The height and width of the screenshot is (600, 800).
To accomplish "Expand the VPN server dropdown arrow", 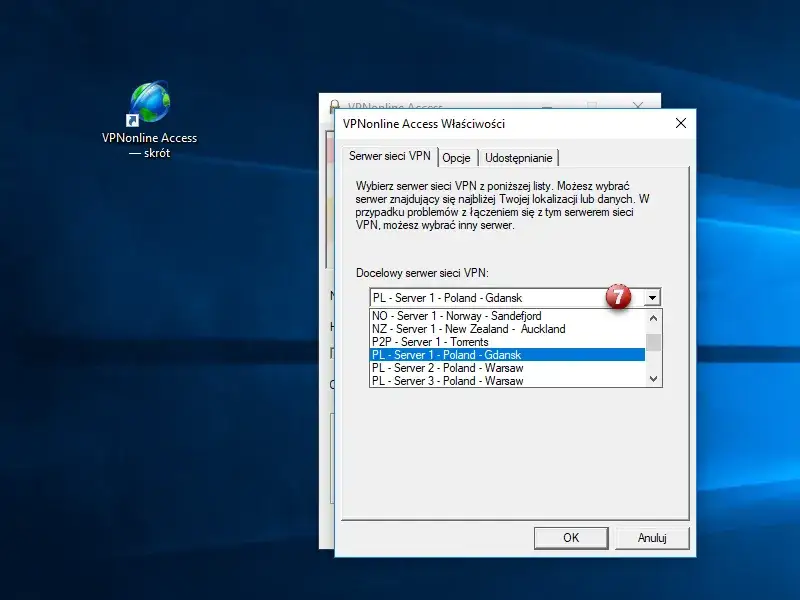I will [652, 297].
